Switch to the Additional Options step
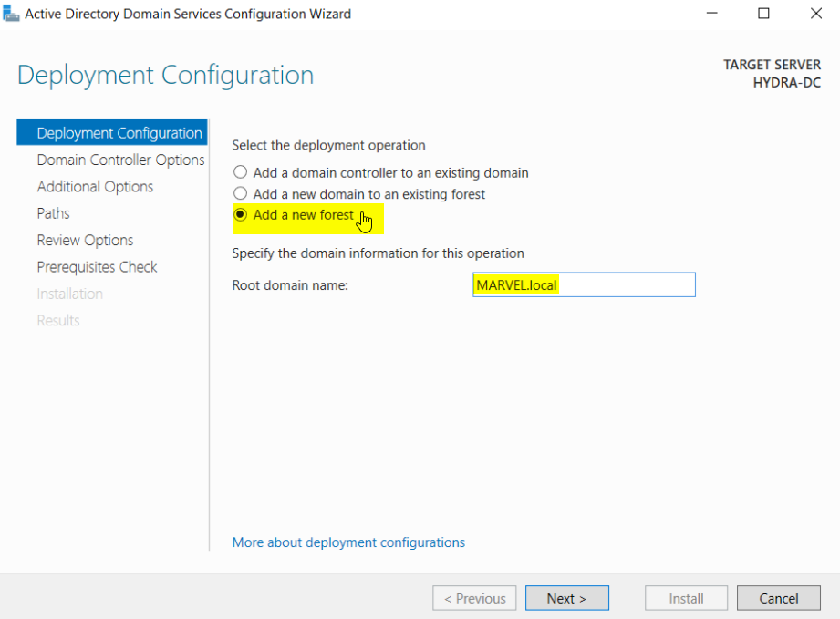Image resolution: width=840 pixels, height=619 pixels. tap(95, 187)
